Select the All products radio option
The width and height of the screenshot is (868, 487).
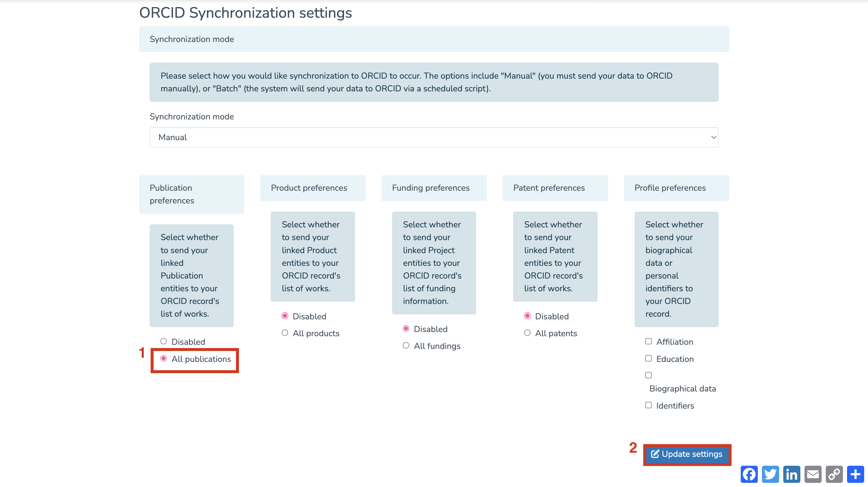click(285, 333)
